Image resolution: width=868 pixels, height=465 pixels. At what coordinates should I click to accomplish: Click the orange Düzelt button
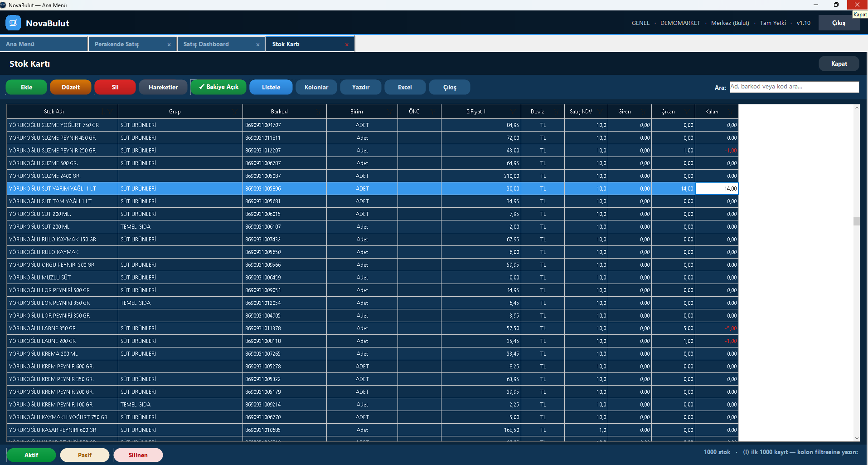[x=71, y=87]
